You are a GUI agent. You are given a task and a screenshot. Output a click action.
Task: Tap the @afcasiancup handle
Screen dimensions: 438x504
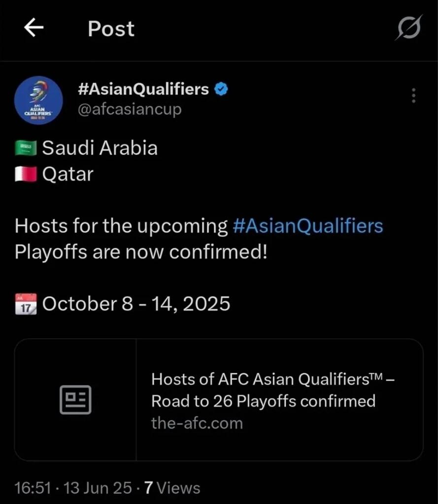click(x=130, y=109)
